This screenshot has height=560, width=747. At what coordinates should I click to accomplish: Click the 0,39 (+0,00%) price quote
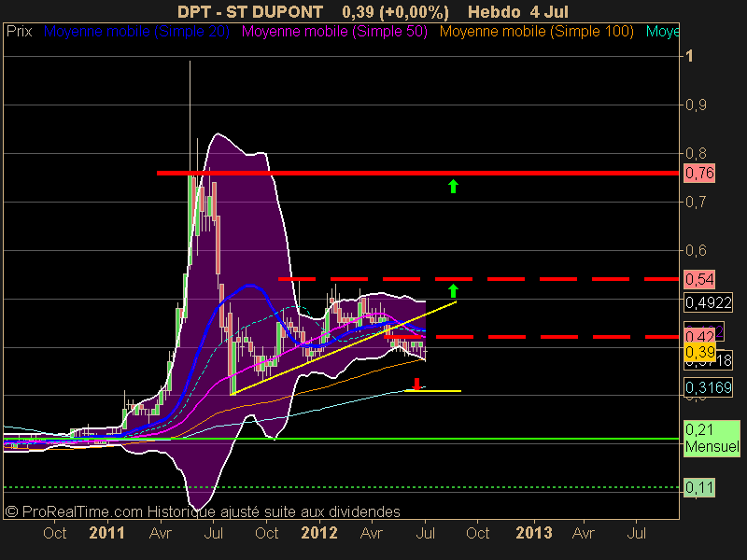coord(395,11)
